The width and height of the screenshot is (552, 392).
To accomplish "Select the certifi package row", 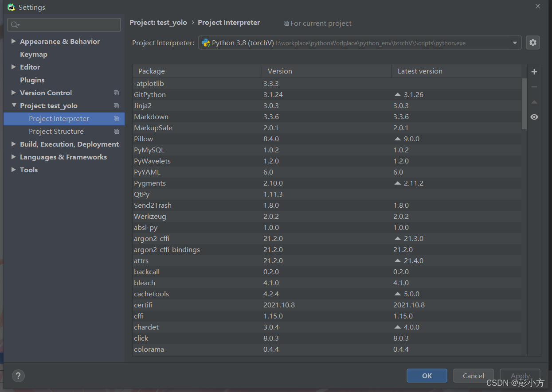I will 327,305.
